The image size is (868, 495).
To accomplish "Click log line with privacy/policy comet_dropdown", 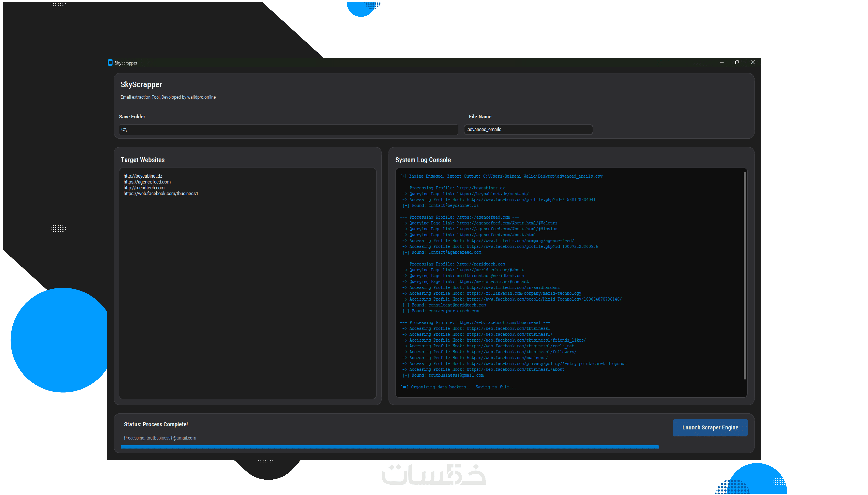I will tap(515, 364).
